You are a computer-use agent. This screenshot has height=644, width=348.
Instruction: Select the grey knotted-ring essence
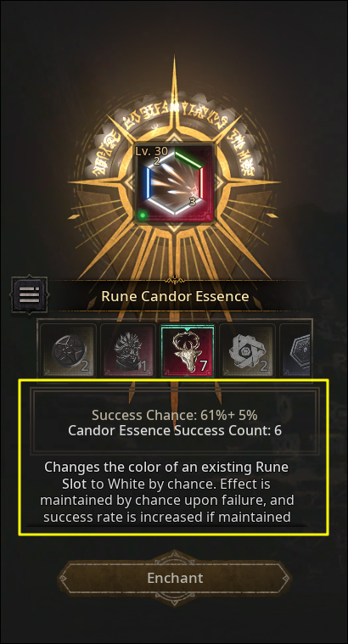coord(247,350)
